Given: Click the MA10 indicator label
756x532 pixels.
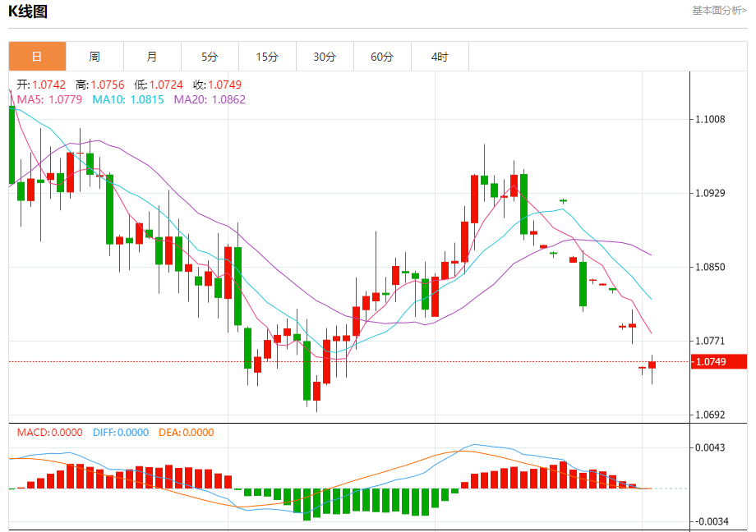Looking at the screenshot, I should [128, 100].
